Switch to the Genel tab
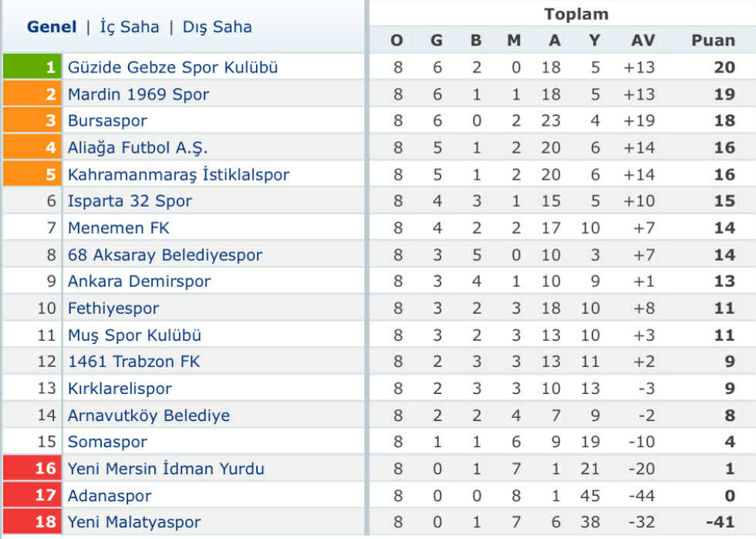 [x=52, y=27]
